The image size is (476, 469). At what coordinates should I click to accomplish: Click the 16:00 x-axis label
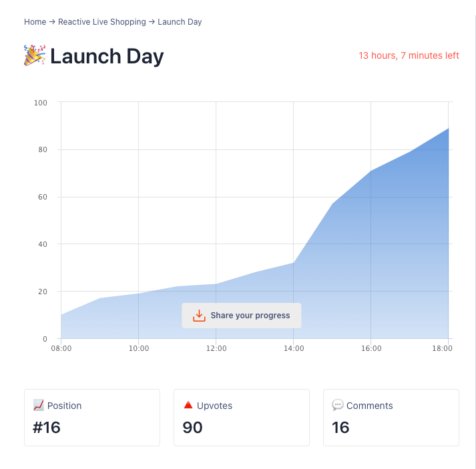coord(371,348)
